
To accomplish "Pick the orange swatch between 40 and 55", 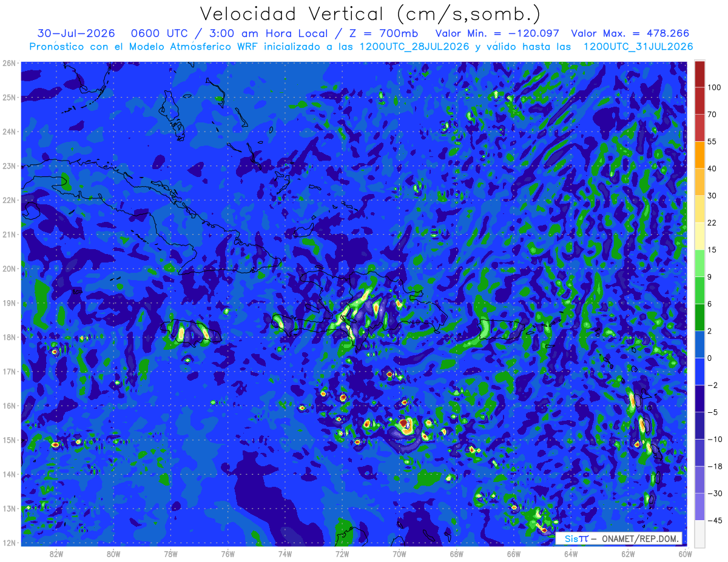I will [x=699, y=155].
